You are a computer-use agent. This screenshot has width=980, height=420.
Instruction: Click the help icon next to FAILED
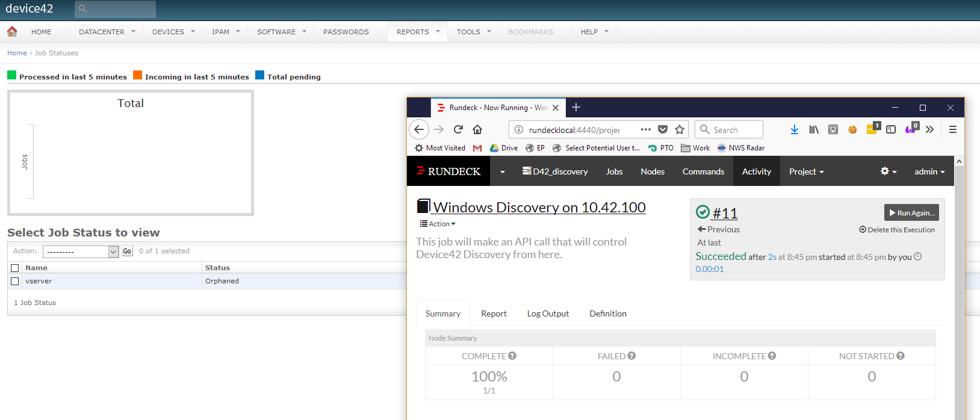point(631,356)
